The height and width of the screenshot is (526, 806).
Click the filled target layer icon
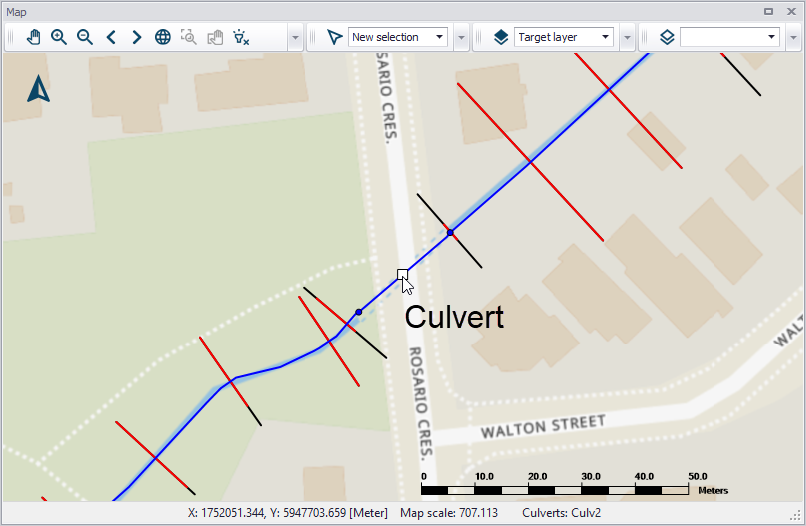pyautogui.click(x=501, y=37)
